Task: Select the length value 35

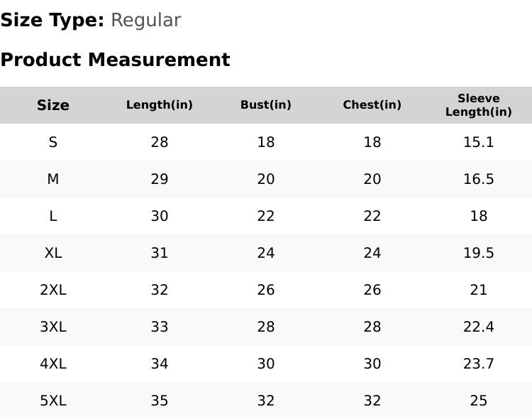Action: (160, 401)
